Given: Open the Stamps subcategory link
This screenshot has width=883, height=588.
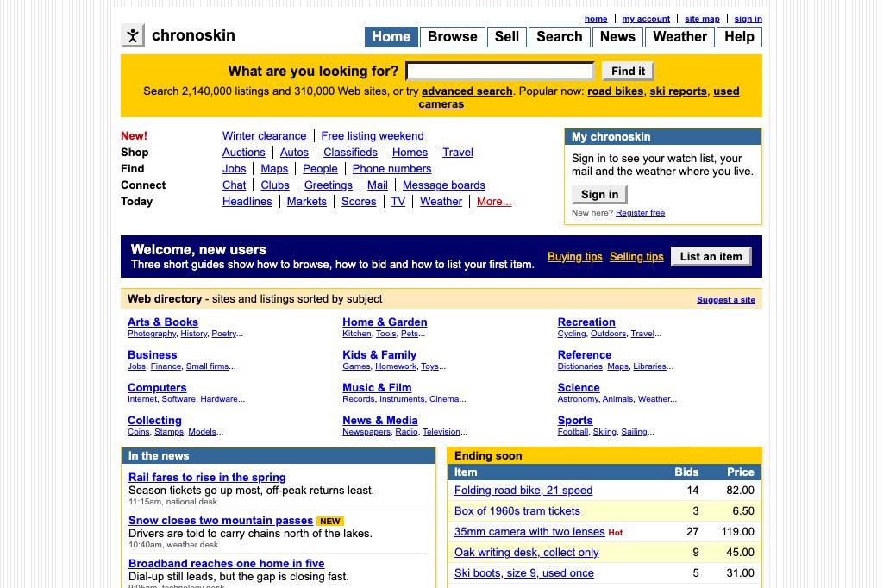Looking at the screenshot, I should (169, 432).
